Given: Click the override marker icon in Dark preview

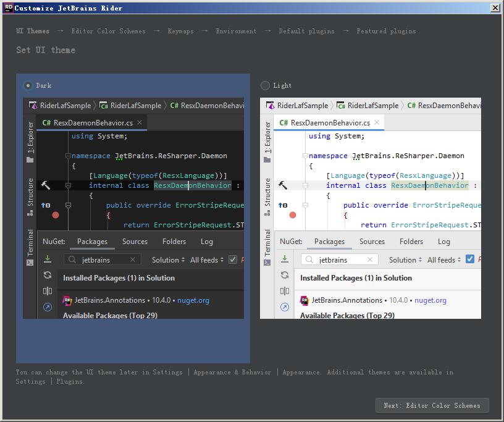Looking at the screenshot, I should [46, 205].
